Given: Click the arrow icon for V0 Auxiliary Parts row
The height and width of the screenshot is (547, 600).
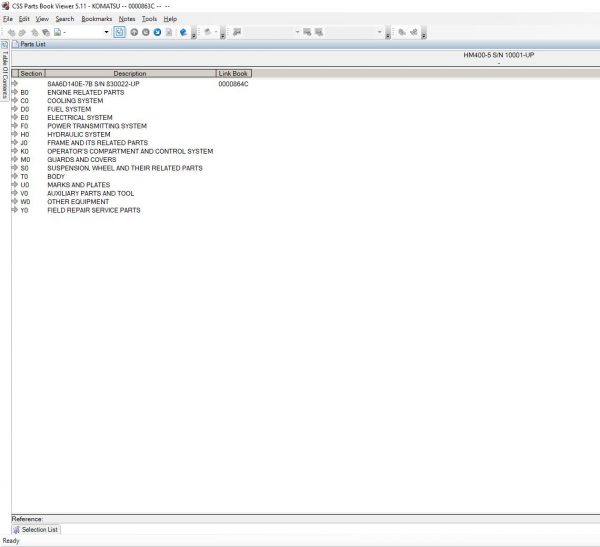Looking at the screenshot, I should [15, 193].
